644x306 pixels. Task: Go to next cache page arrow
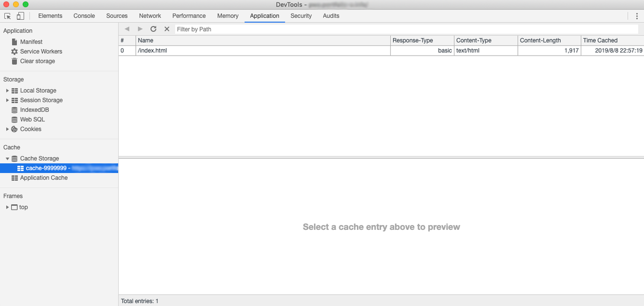[x=140, y=29]
